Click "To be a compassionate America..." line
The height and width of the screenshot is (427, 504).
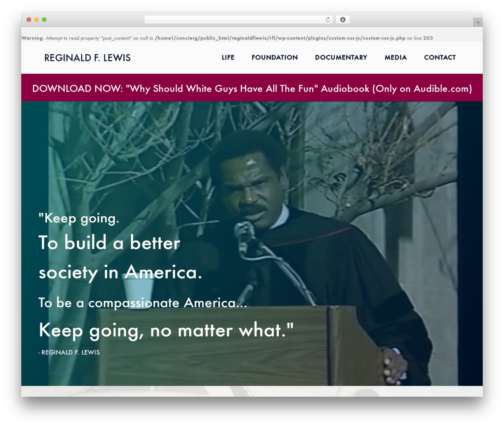143,303
